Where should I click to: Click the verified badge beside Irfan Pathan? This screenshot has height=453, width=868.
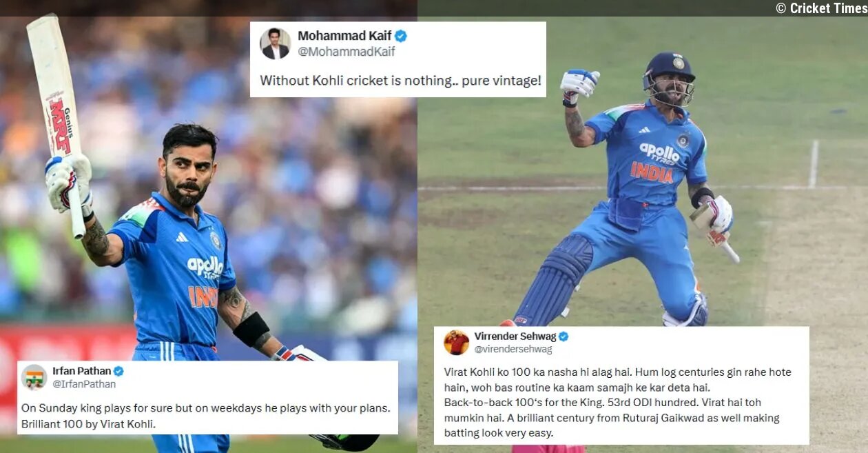point(118,371)
